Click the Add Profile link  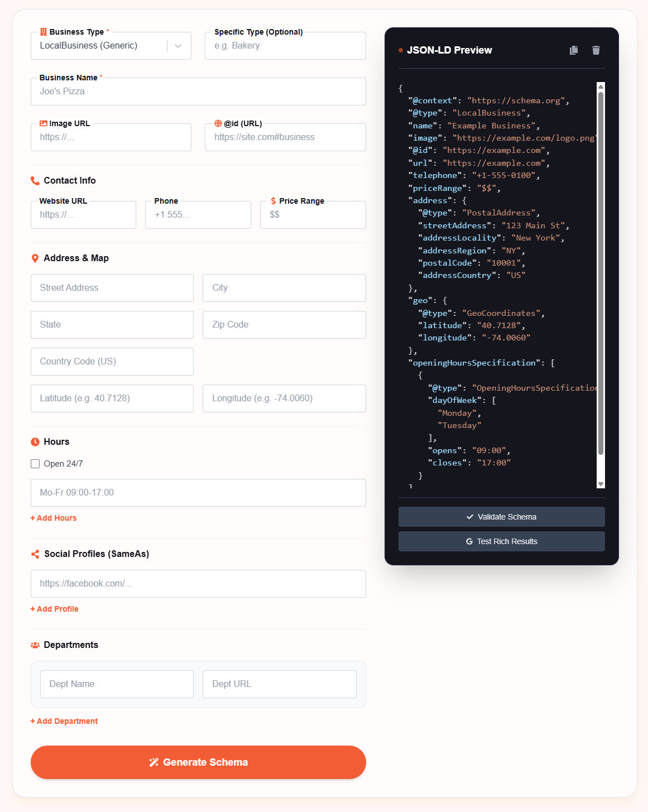(55, 609)
